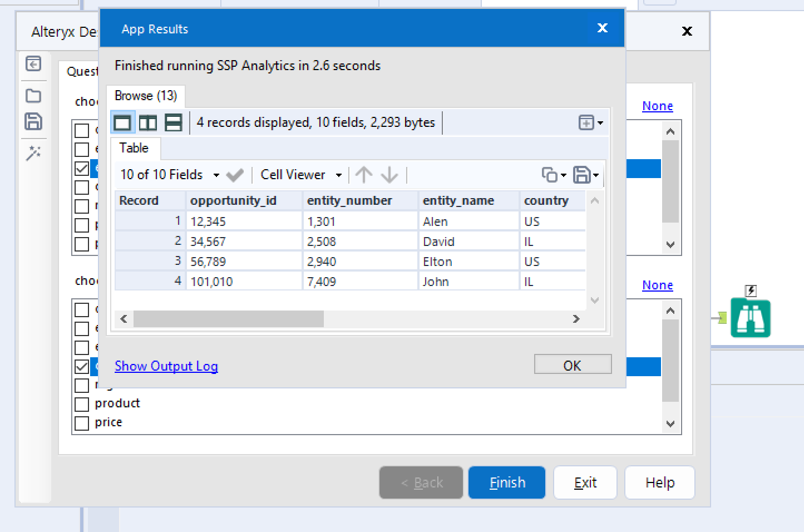Viewport: 804px width, 532px height.
Task: Tick the first checkbox in upper list
Action: tap(82, 130)
